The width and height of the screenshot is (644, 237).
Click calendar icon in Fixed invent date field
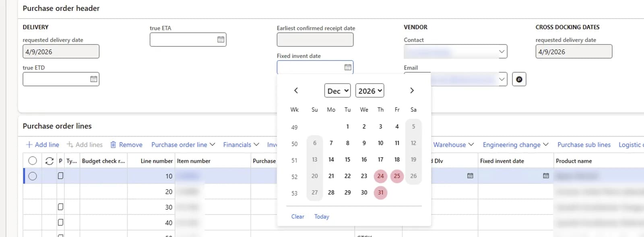[348, 67]
